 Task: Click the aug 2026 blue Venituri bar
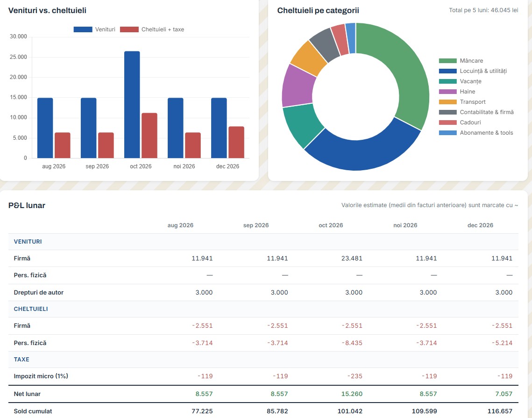[45, 128]
